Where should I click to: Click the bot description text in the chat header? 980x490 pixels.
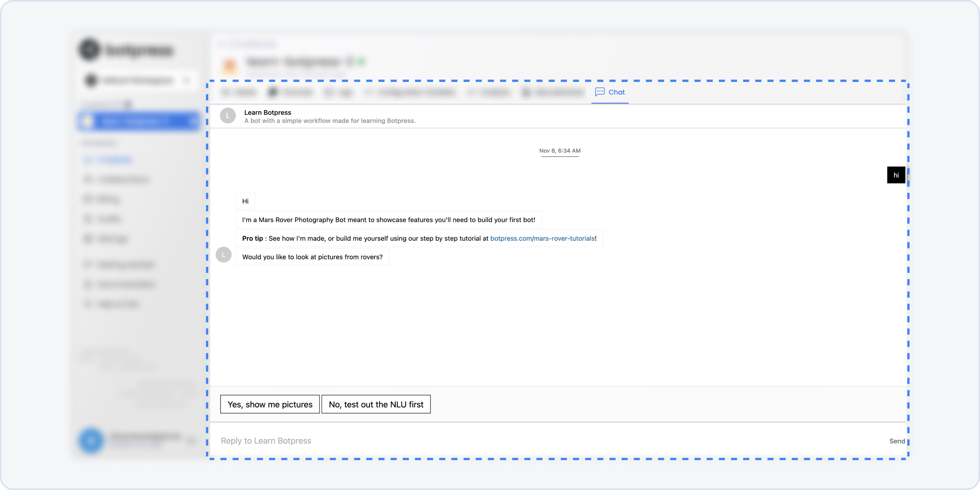coord(330,121)
